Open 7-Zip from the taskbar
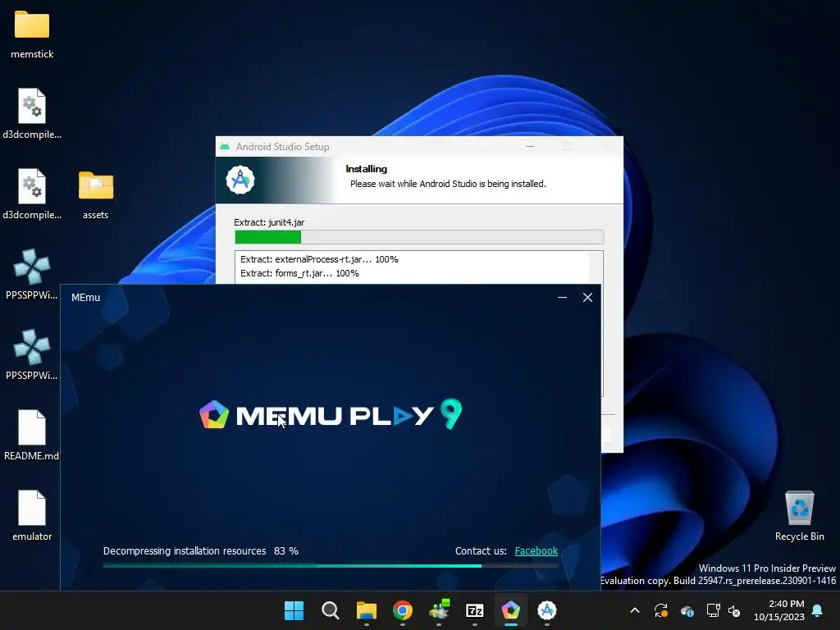 475,610
